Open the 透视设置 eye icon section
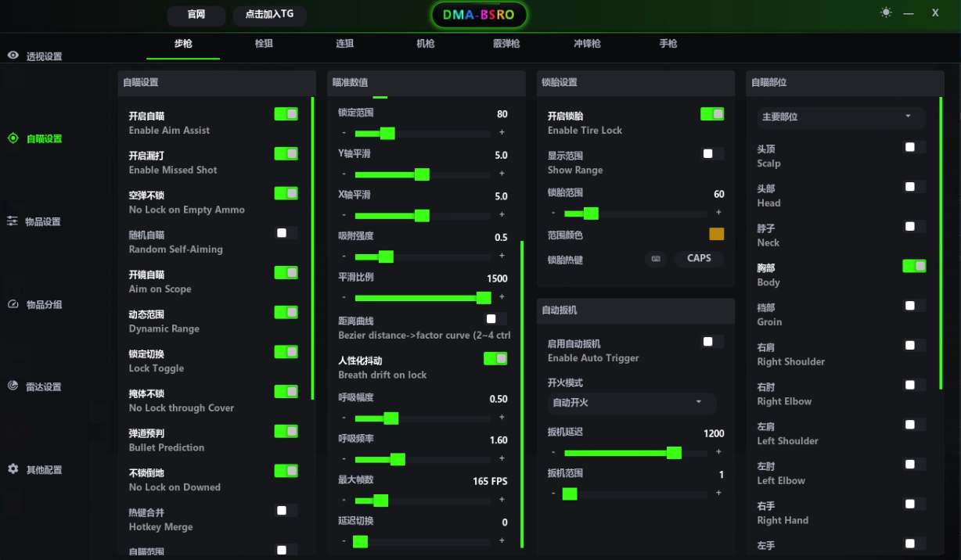The width and height of the screenshot is (961, 560). pyautogui.click(x=13, y=56)
